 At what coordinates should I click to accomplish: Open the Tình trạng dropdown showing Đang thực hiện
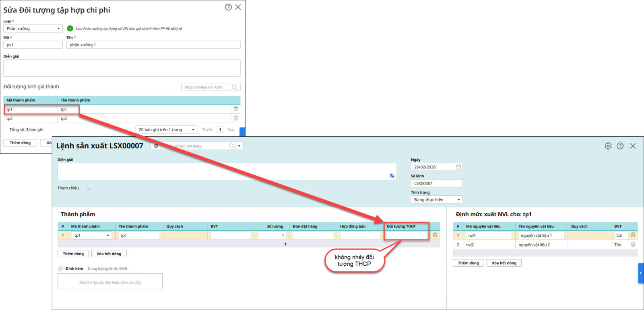coord(437,200)
